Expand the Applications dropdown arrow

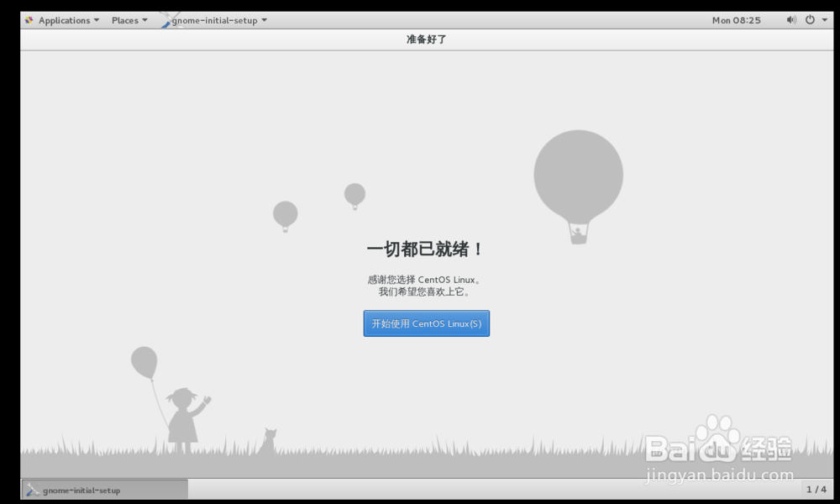[97, 20]
